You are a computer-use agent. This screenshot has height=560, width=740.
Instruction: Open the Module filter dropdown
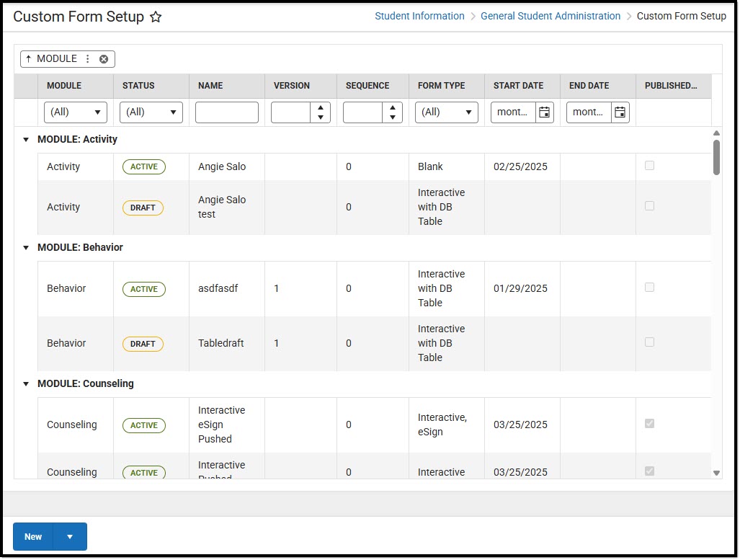pos(76,112)
